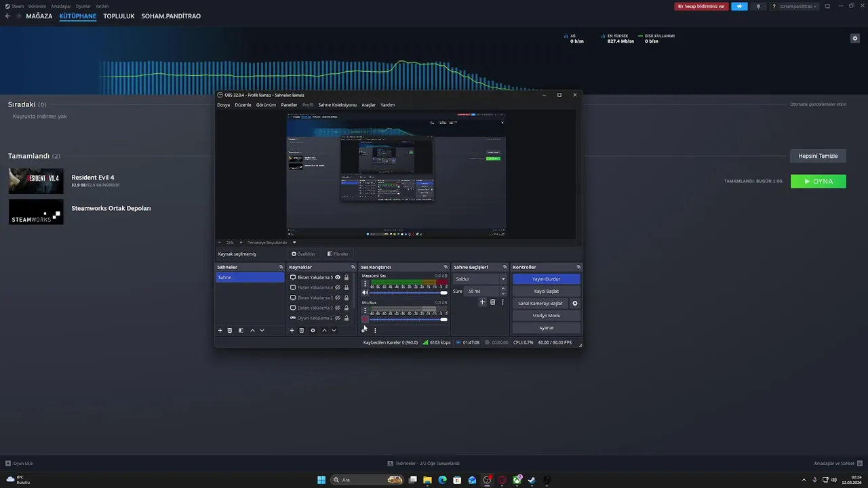
Task: Move scene down arrow in Sahneler panel
Action: tap(262, 330)
